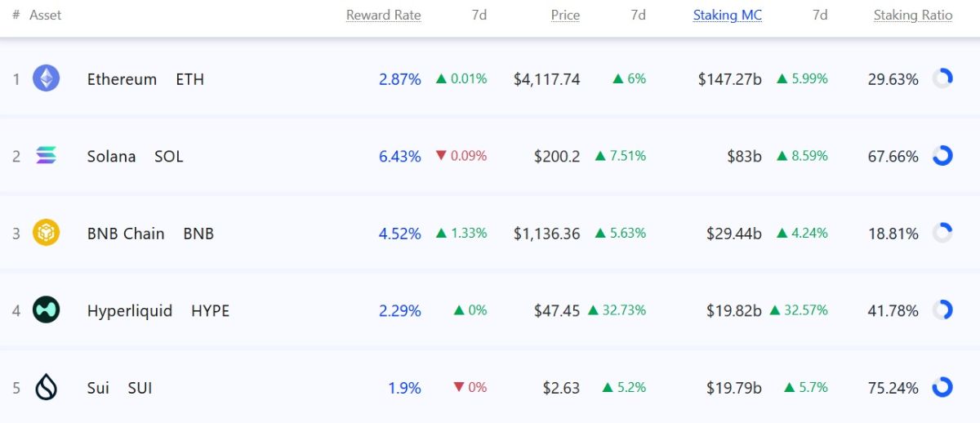
Task: Click the $200.2 Solana price
Action: click(558, 156)
